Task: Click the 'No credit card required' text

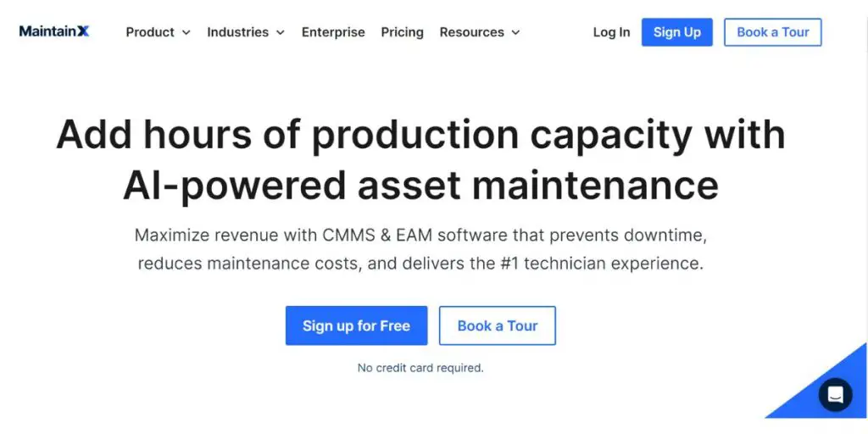Action: (420, 368)
